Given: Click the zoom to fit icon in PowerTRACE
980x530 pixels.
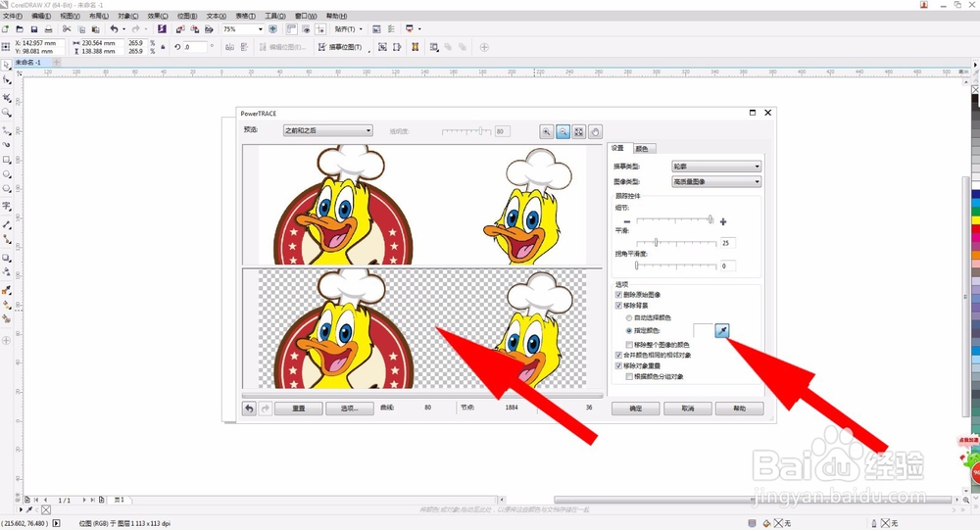Looking at the screenshot, I should [579, 132].
